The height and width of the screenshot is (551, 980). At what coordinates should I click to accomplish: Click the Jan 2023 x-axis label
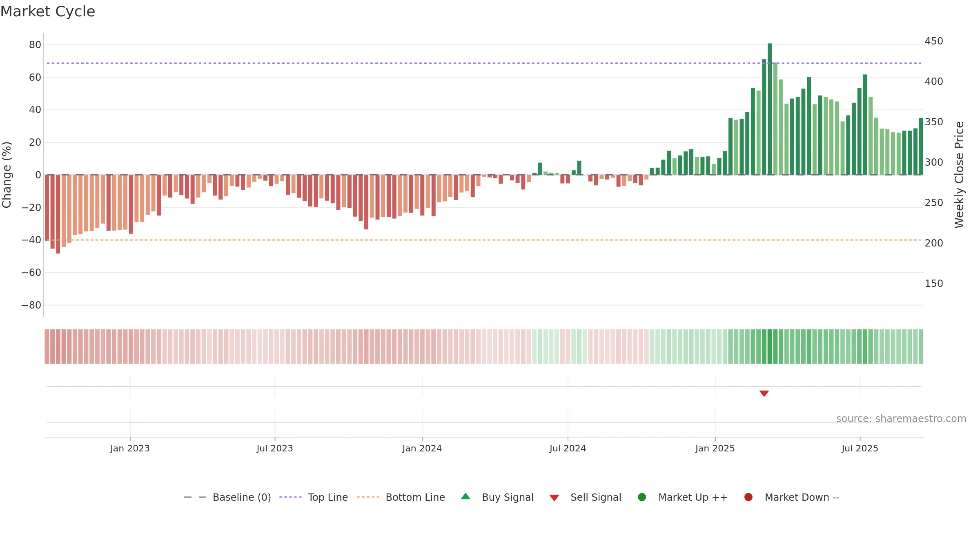[130, 448]
